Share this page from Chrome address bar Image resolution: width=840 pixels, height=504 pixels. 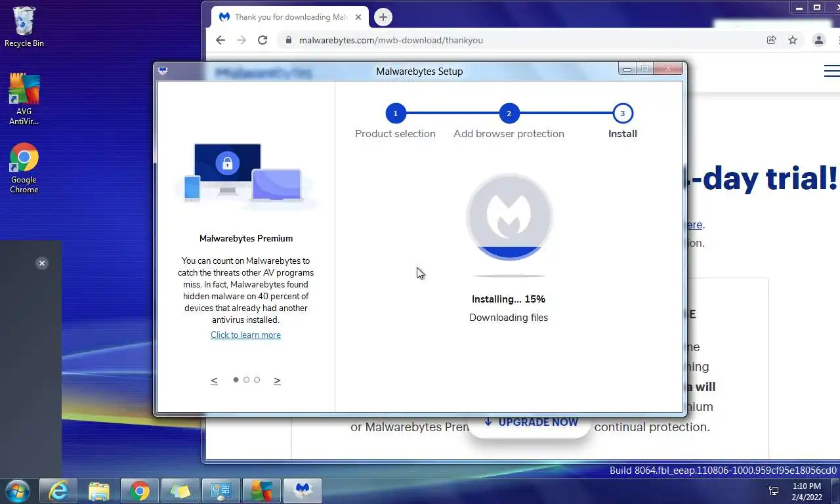(772, 40)
